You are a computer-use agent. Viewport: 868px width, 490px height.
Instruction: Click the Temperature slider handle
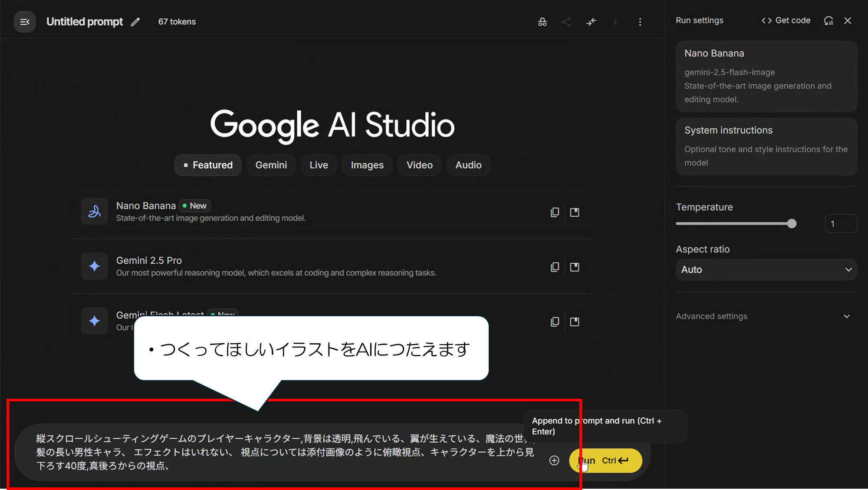(x=792, y=224)
